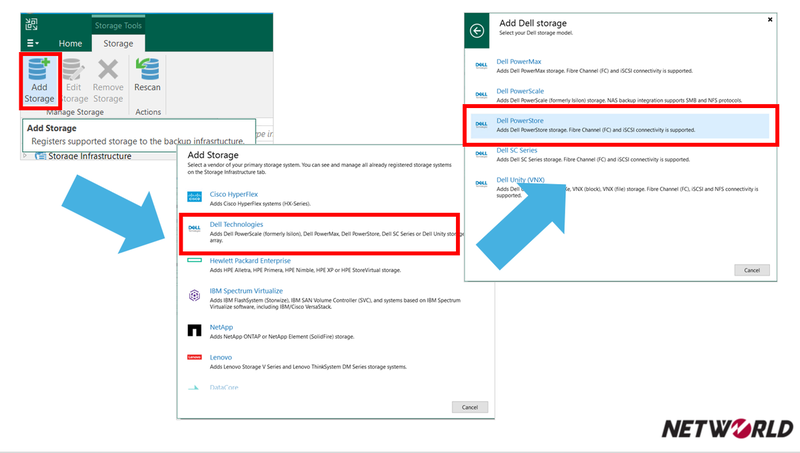Screen dimensions: 800x453
Task: Select Dell SC Series storage model
Action: tap(517, 150)
